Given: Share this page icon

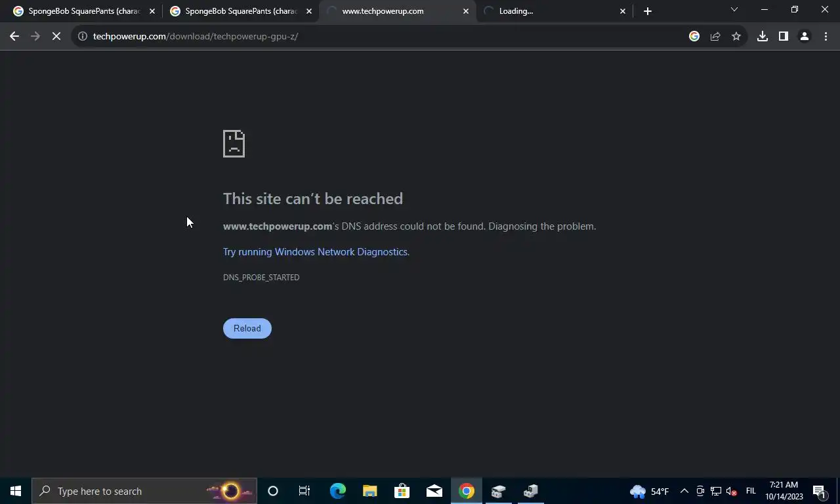Looking at the screenshot, I should coord(715,37).
